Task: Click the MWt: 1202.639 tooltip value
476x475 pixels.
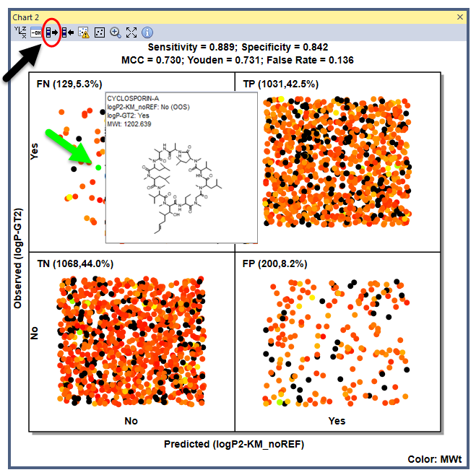Action: pyautogui.click(x=129, y=124)
